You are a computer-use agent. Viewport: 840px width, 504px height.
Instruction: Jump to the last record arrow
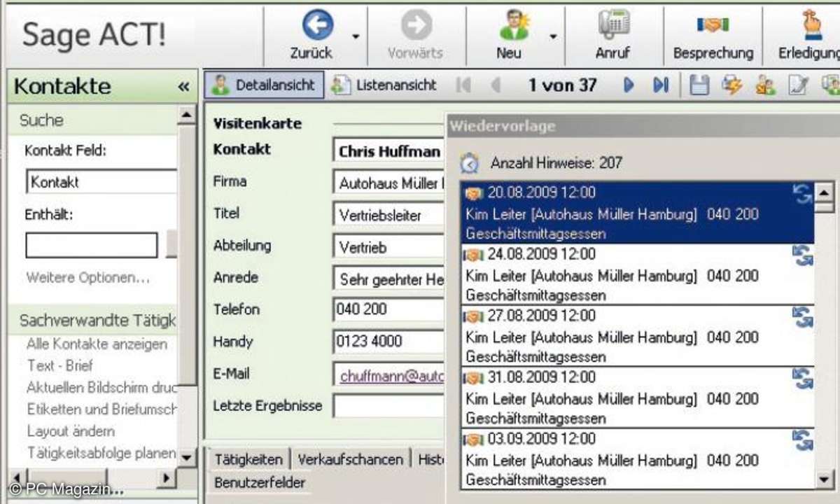click(661, 85)
